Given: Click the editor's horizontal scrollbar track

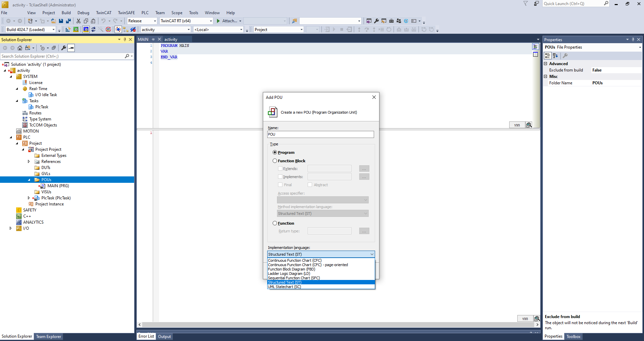Looking at the screenshot, I should coord(337,324).
